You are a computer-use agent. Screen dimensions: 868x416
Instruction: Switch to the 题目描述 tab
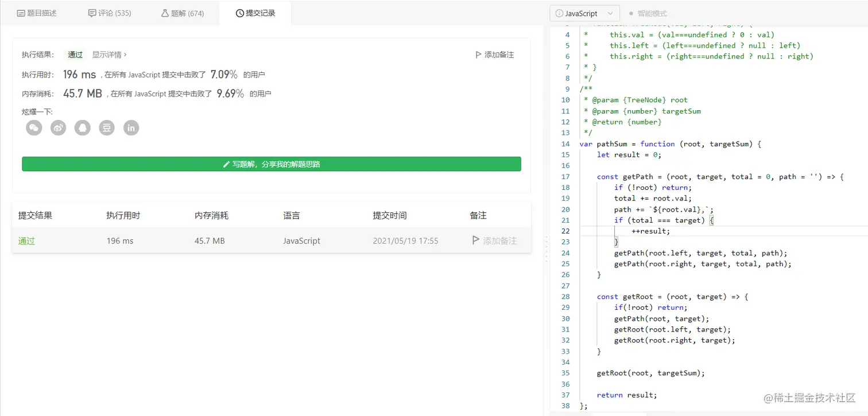click(37, 13)
